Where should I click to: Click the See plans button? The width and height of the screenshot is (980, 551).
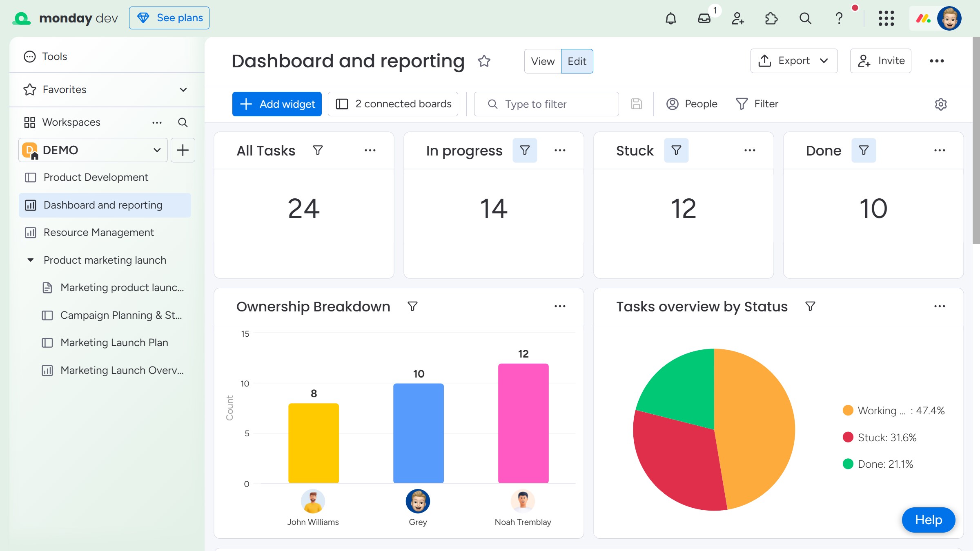tap(169, 18)
